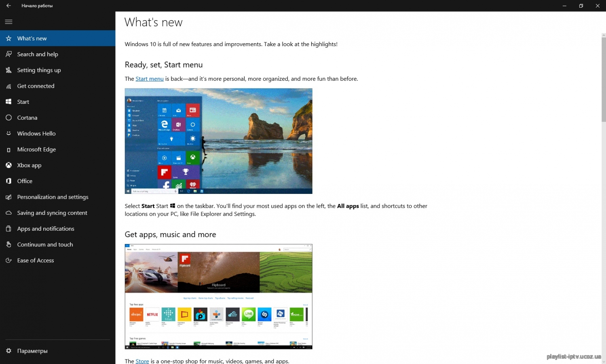Click the Setting things up icon

8,70
